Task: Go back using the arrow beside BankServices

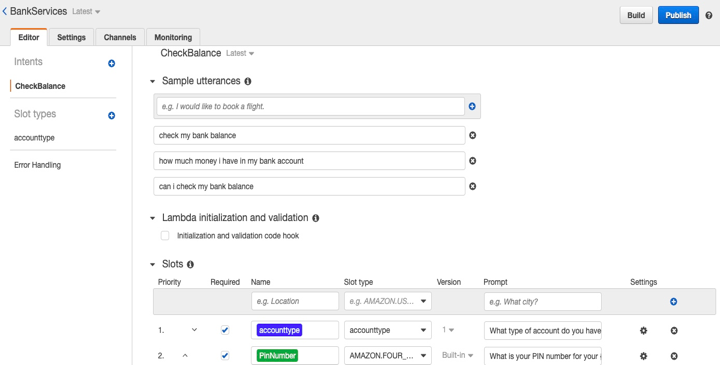Action: point(5,11)
